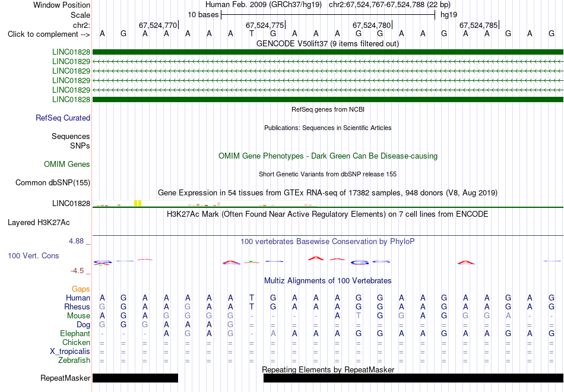Click the T base in the complement sequence row

pos(252,34)
